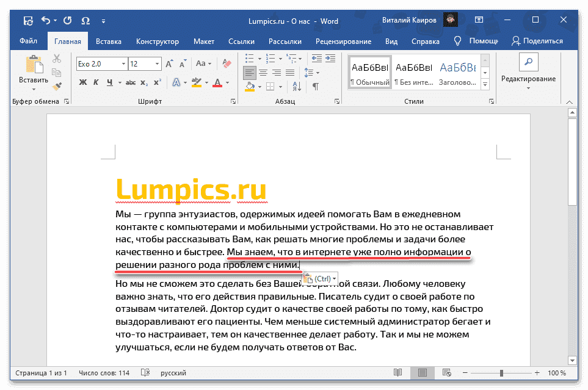Open the Рецензирование ribbon tab
Viewport: 588px width, 390px height.
point(344,41)
